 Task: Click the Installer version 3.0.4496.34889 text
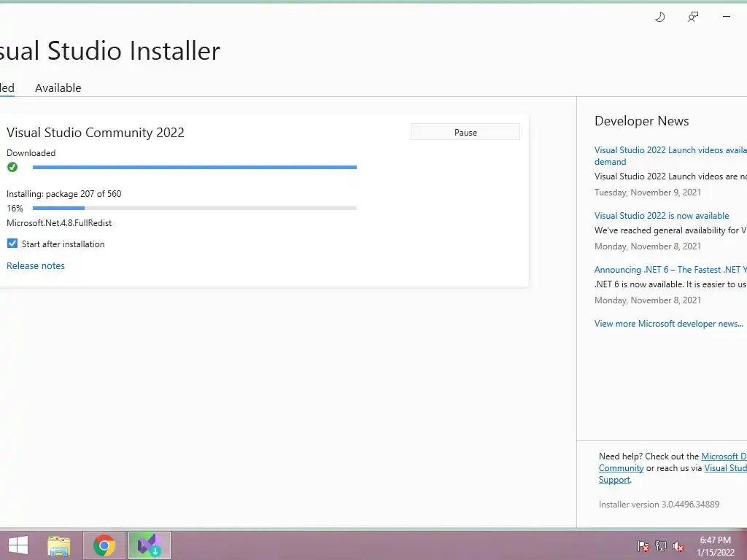(x=659, y=505)
